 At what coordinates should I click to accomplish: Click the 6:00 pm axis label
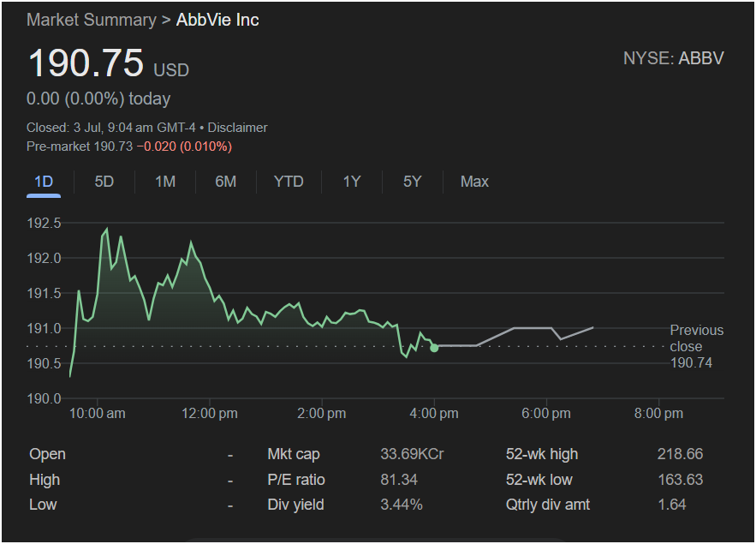(x=546, y=414)
